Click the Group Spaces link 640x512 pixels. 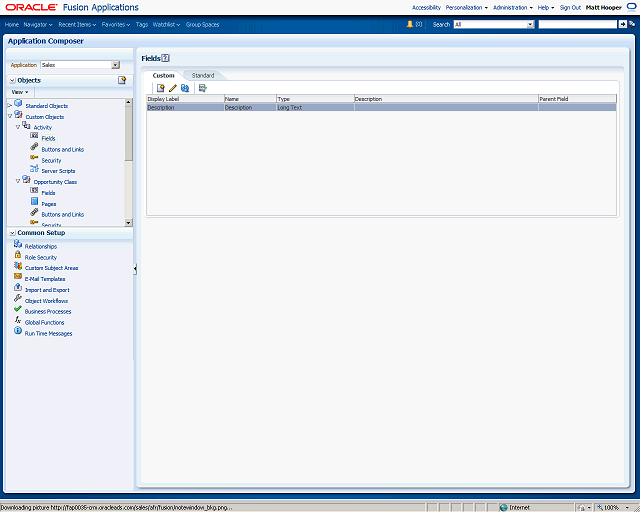click(202, 24)
